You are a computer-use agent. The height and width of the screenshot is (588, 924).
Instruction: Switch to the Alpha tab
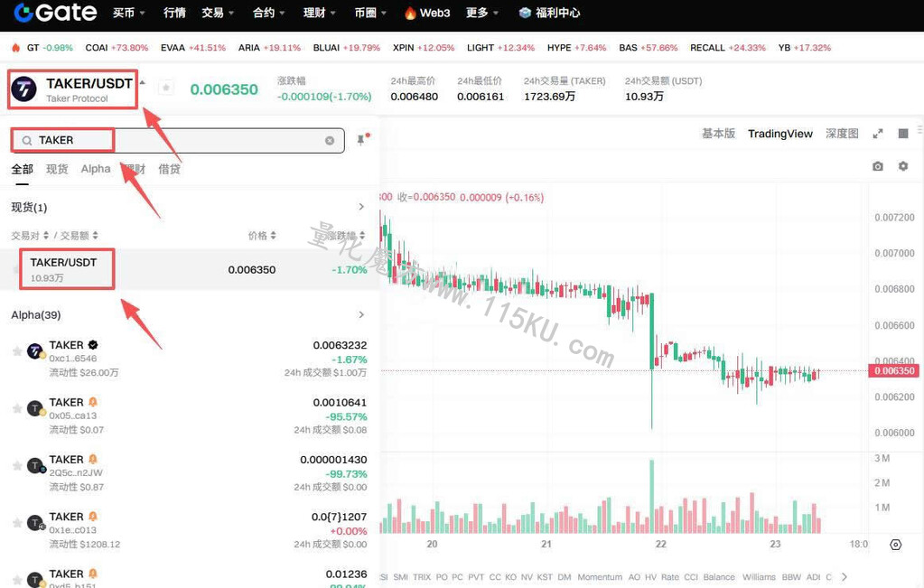click(x=96, y=169)
